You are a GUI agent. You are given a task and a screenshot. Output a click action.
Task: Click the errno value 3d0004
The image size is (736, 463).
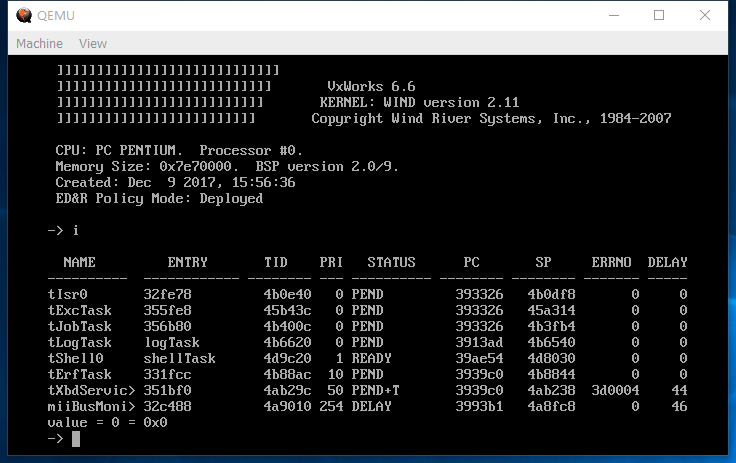click(615, 390)
